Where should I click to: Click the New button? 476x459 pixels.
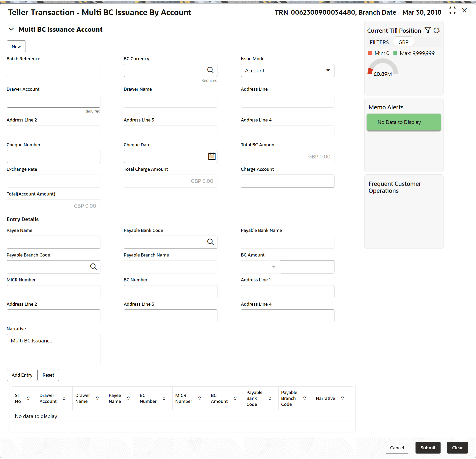16,46
